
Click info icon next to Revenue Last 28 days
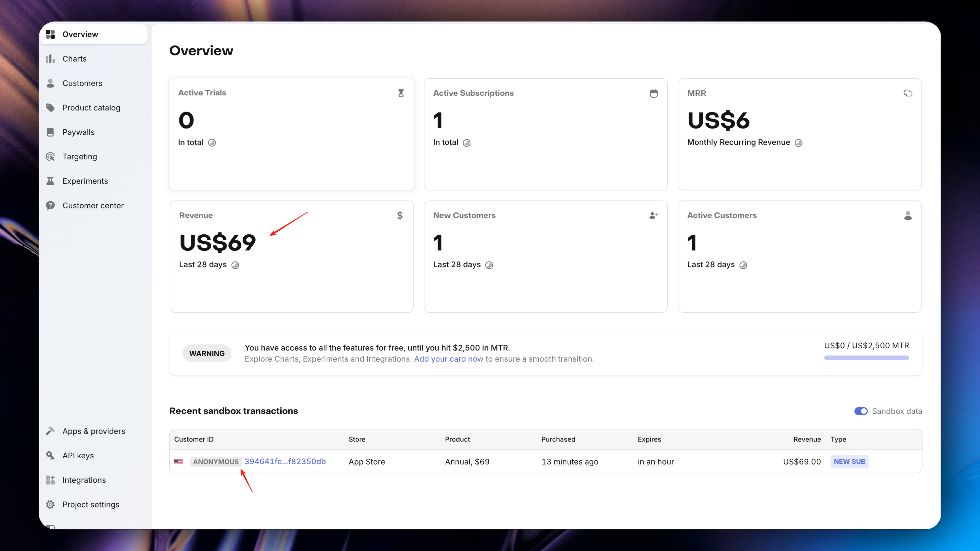click(236, 265)
